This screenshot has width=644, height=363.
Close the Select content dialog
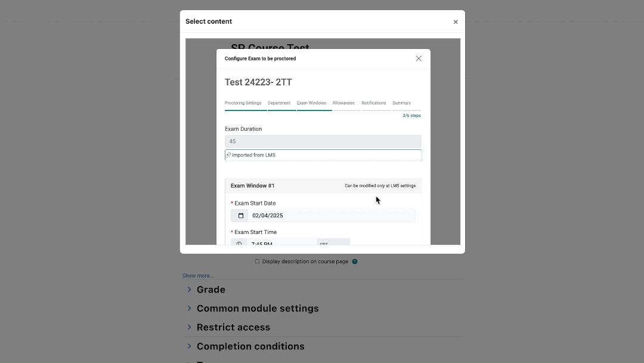tap(456, 21)
